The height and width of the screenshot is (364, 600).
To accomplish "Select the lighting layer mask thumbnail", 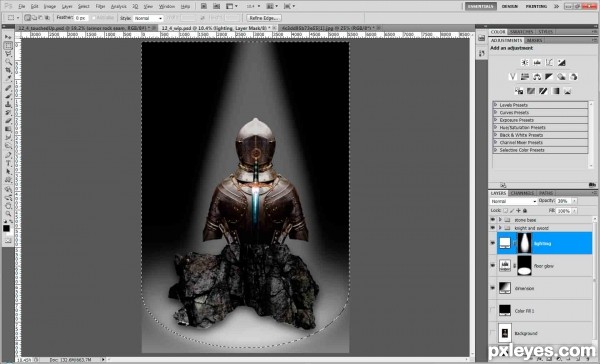I will (x=524, y=243).
